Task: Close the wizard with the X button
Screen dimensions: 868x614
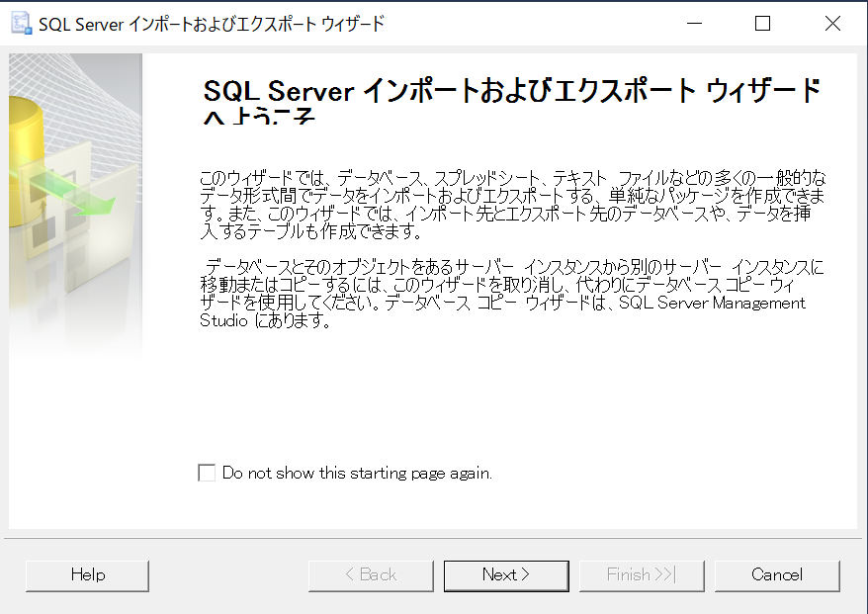Action: click(832, 22)
